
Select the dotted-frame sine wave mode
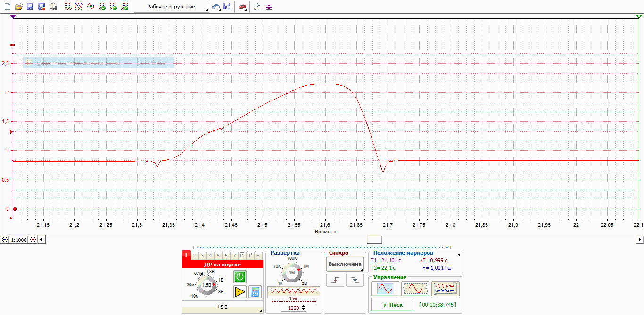pyautogui.click(x=415, y=288)
